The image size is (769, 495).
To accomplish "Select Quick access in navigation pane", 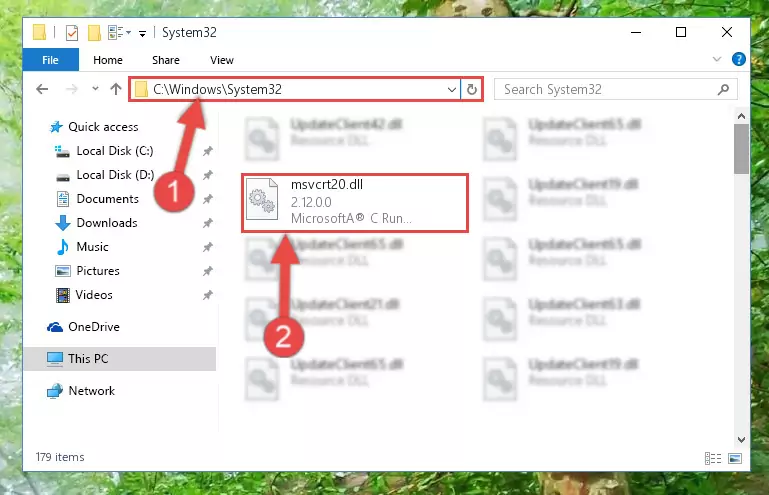I will pyautogui.click(x=103, y=127).
